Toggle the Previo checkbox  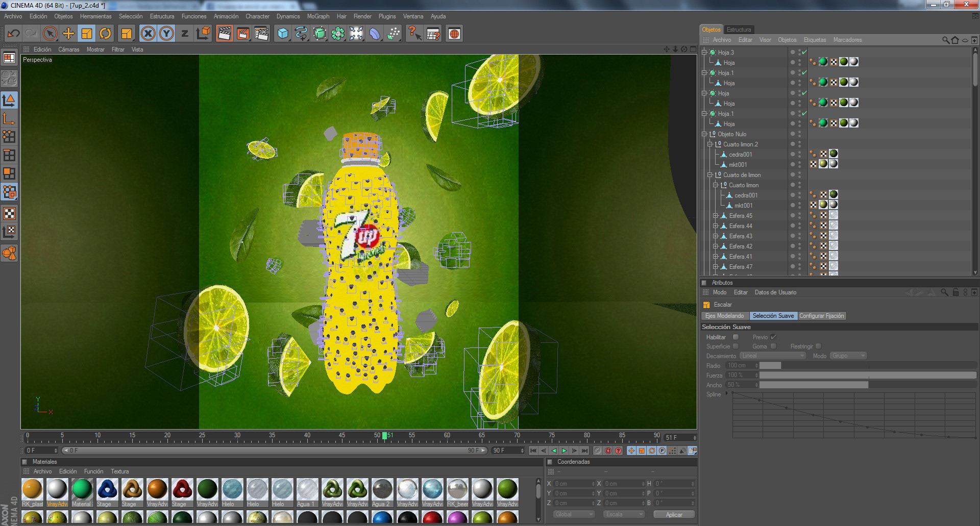(x=773, y=337)
